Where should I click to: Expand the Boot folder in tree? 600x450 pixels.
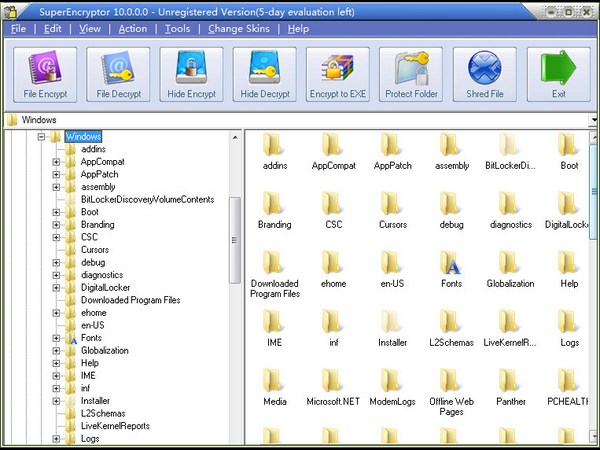57,212
